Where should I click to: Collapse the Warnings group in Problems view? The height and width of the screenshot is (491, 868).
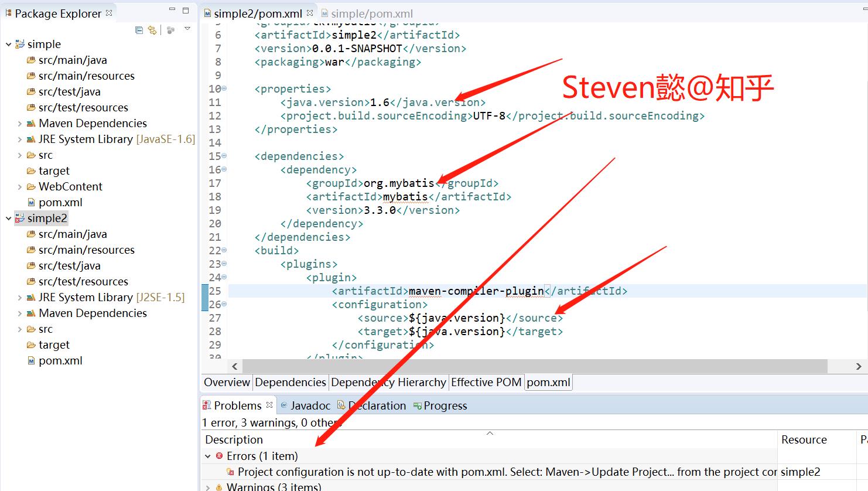click(x=208, y=487)
